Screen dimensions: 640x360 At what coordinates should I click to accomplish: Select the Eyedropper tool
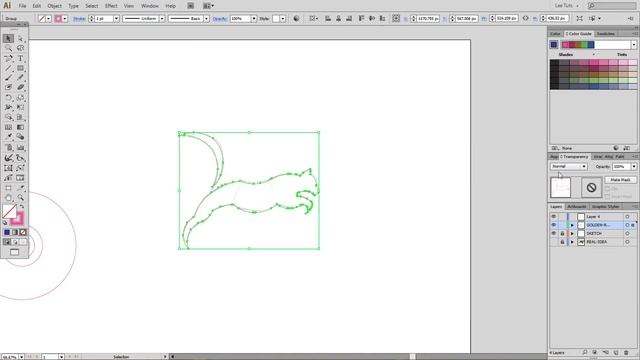9,137
